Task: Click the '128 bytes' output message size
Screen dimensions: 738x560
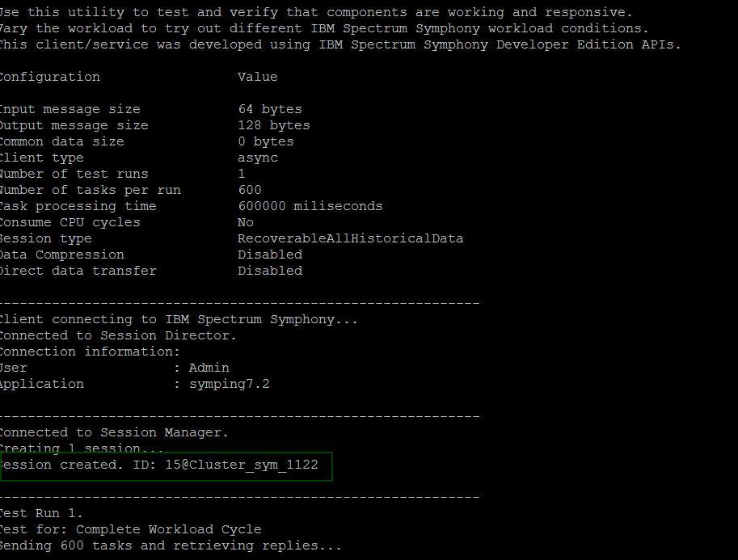Action: pos(274,125)
